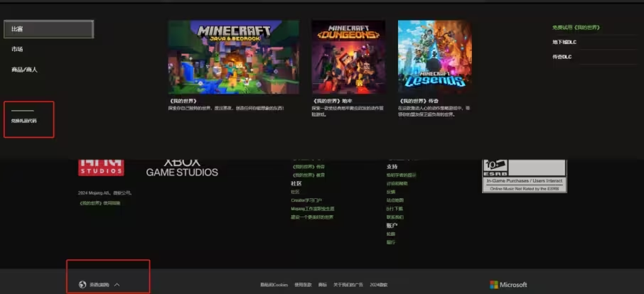Open the Mojang工作室职业生涯 link
644x294 pixels.
[313, 209]
